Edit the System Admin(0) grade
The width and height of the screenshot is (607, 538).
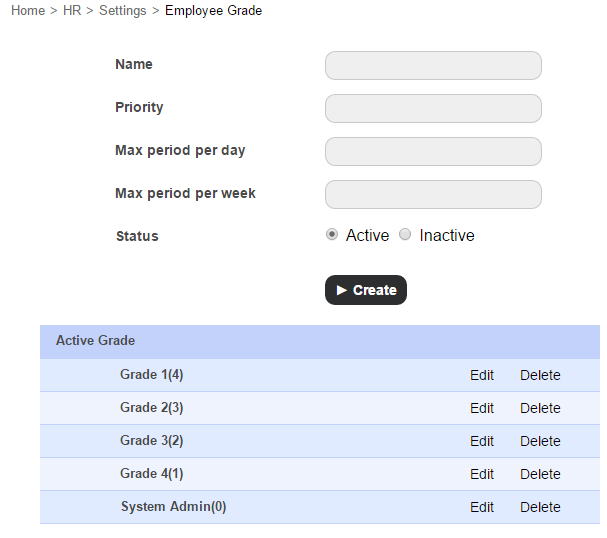(482, 508)
